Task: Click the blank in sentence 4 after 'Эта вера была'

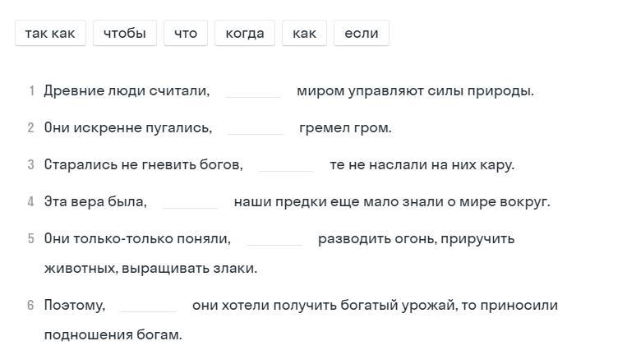Action: [190, 202]
